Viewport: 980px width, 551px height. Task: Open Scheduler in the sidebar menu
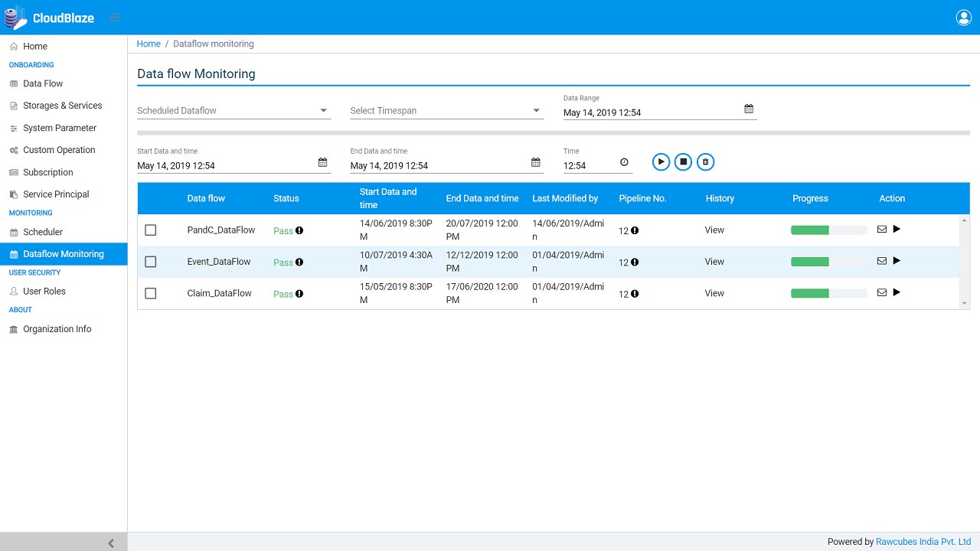[x=43, y=232]
